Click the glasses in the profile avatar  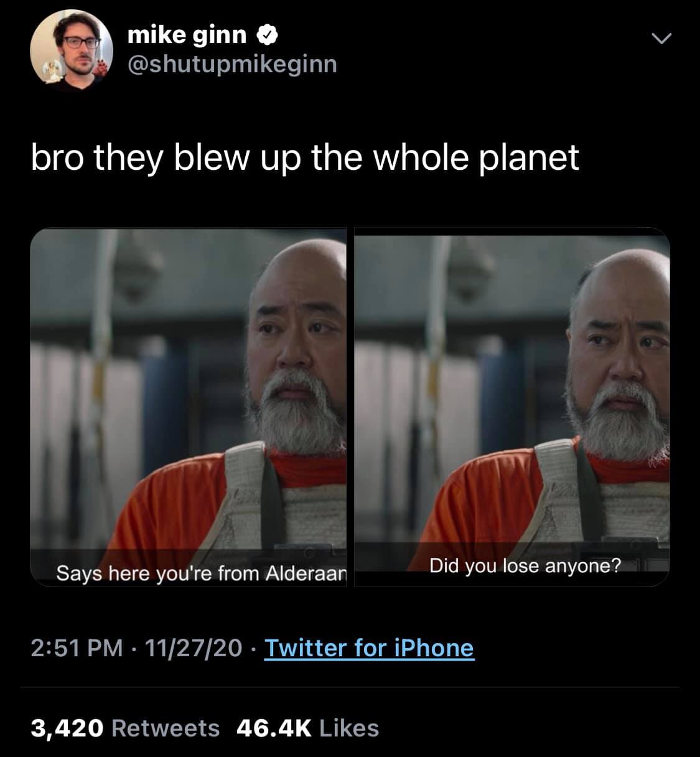point(82,43)
